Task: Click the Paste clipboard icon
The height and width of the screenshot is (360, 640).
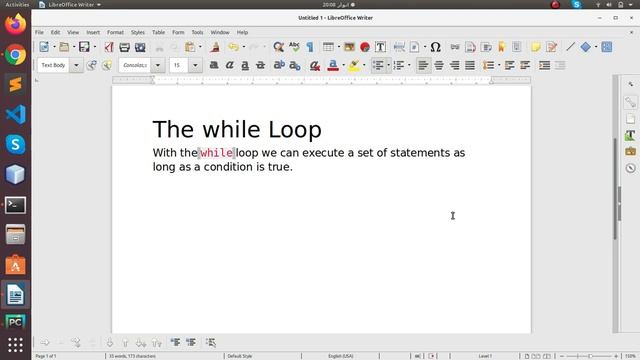Action: click(190, 47)
